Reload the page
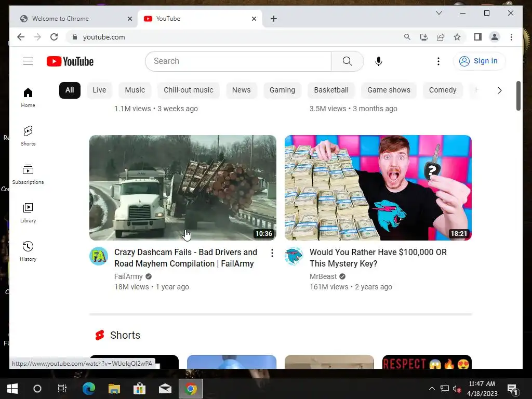The image size is (532, 399). 54,37
